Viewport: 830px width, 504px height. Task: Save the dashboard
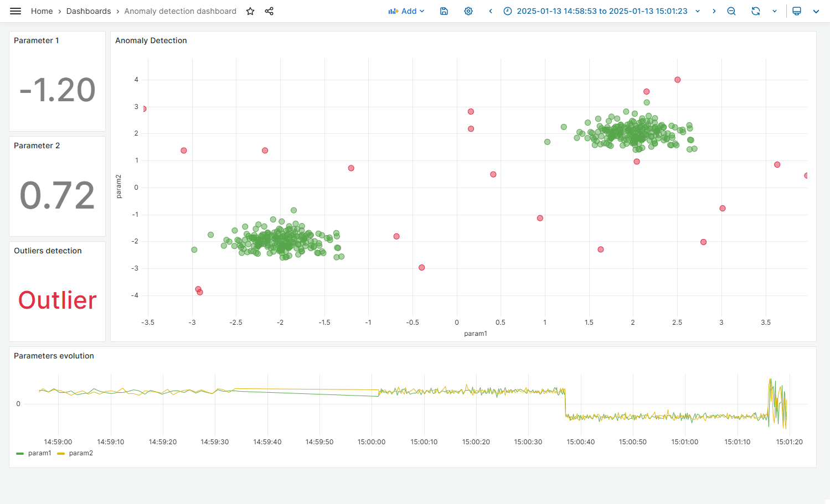(x=444, y=11)
